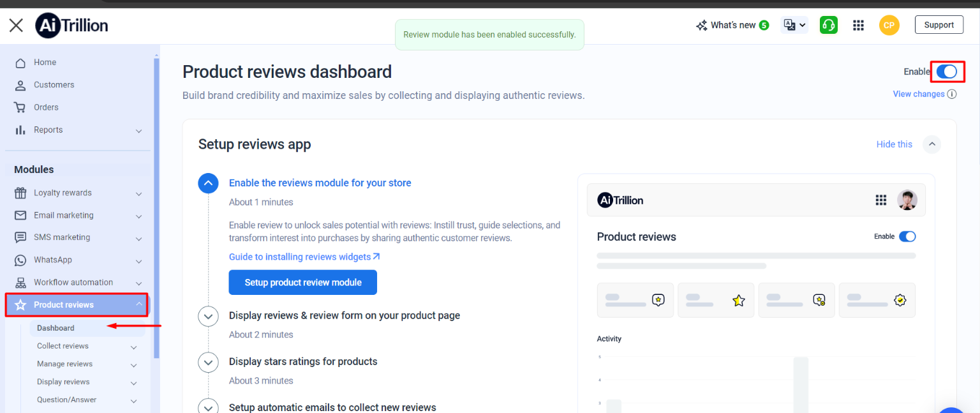Expand the Display stars ratings step circle
980x413 pixels.
[208, 362]
